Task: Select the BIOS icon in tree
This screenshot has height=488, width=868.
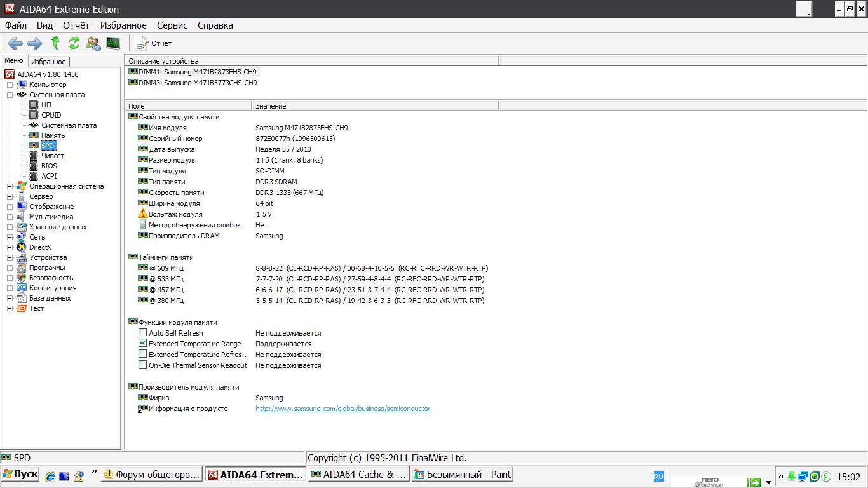Action: 34,166
